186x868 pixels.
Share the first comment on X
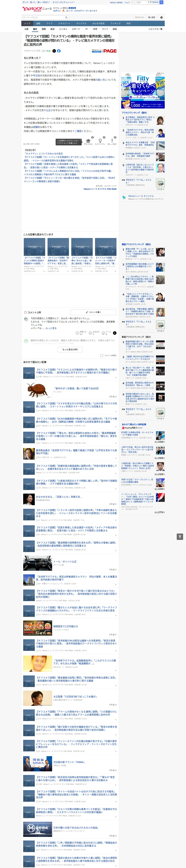point(114,333)
